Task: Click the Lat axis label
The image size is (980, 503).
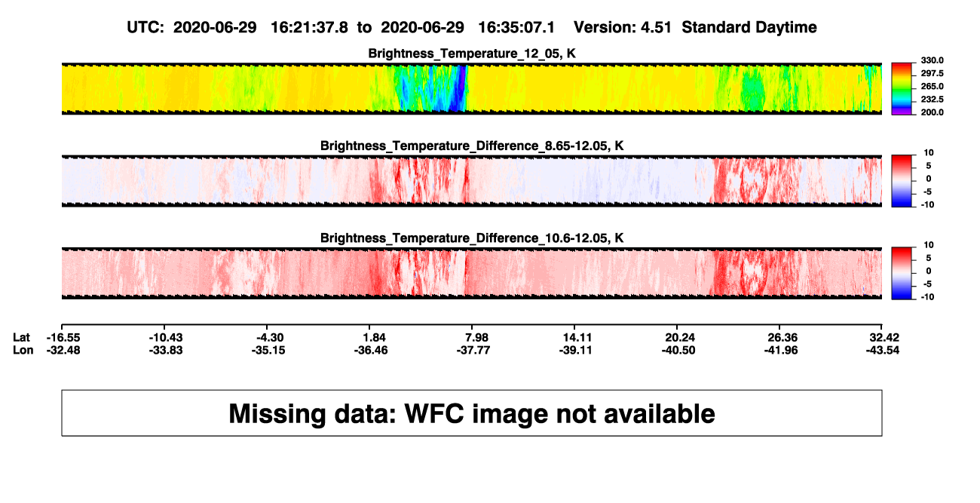Action: (23, 337)
